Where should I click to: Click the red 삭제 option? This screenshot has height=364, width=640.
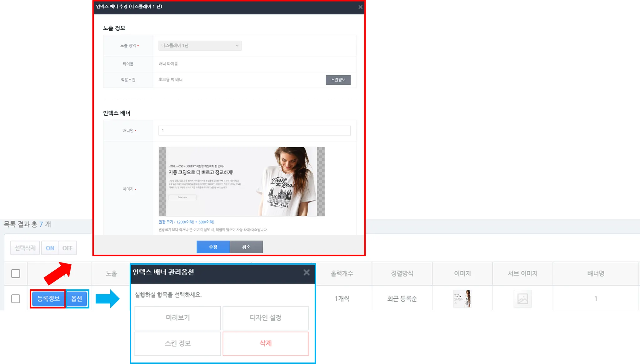(265, 343)
